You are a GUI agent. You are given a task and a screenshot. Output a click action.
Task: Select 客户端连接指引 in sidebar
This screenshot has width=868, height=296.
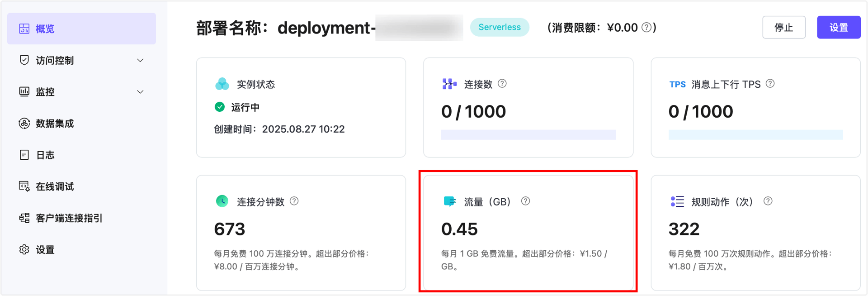pyautogui.click(x=69, y=218)
